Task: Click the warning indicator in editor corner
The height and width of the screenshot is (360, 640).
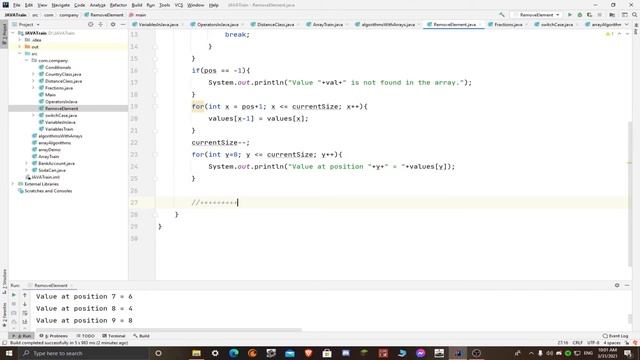Action: click(x=609, y=34)
